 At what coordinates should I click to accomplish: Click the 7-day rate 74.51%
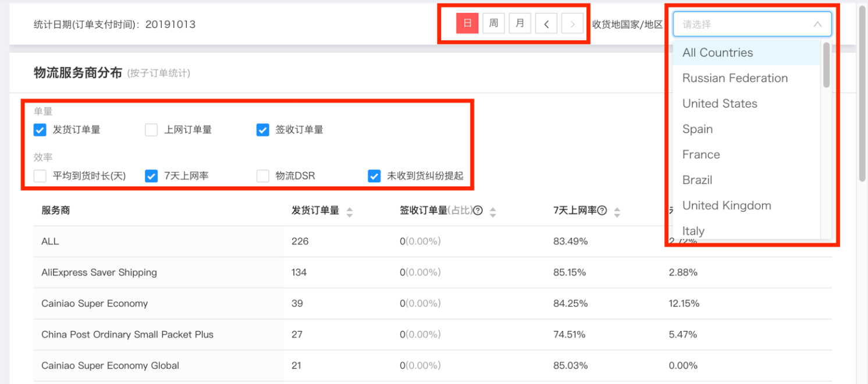[569, 335]
